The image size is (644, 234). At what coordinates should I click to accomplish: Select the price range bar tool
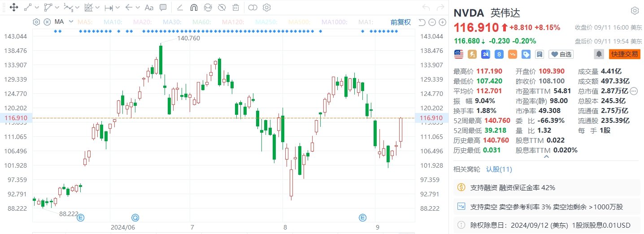coord(109,8)
